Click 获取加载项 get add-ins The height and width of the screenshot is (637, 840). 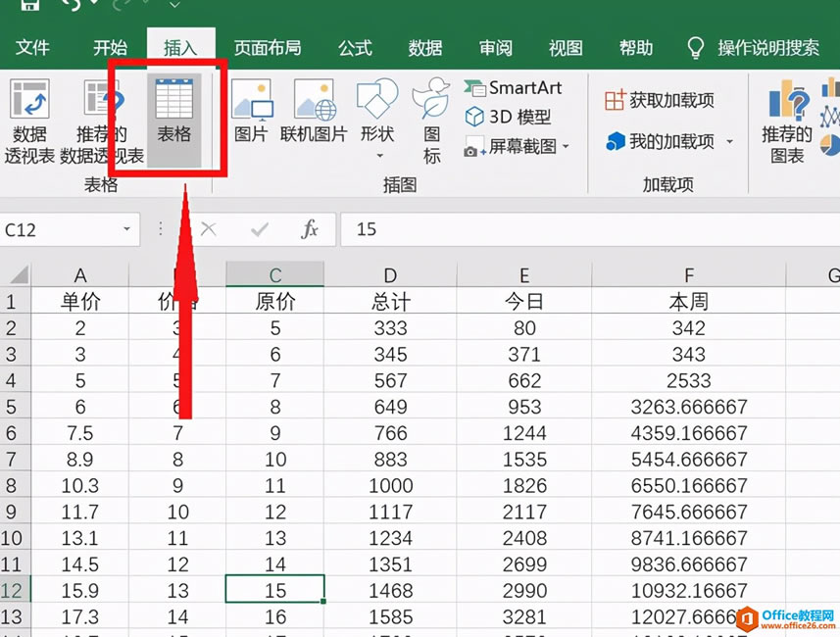click(660, 100)
